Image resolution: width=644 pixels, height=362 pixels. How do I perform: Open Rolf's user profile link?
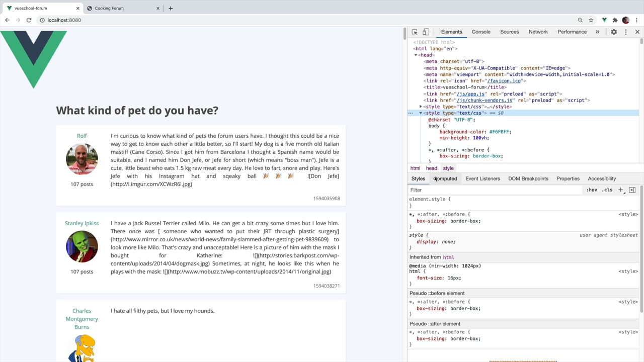click(x=82, y=136)
